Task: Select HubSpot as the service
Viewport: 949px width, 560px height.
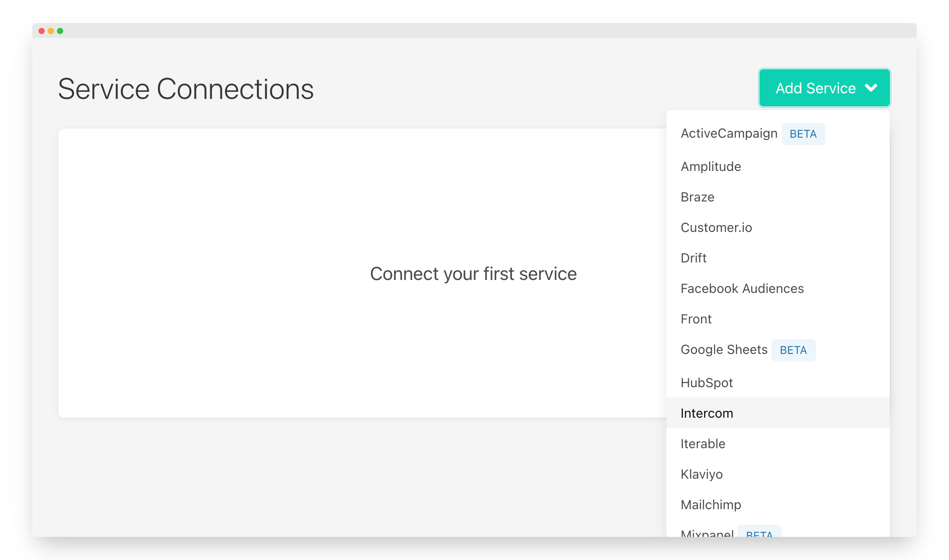Action: coord(706,383)
